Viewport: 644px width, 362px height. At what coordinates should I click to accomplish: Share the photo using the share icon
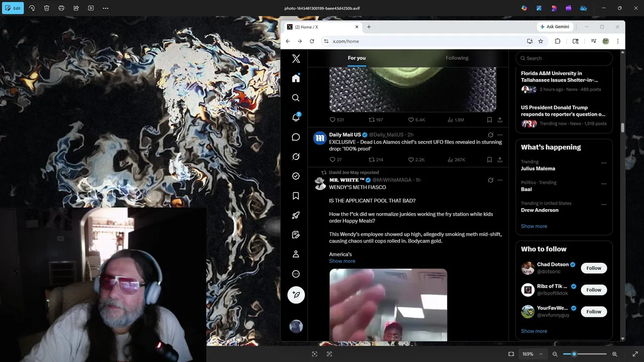76,8
